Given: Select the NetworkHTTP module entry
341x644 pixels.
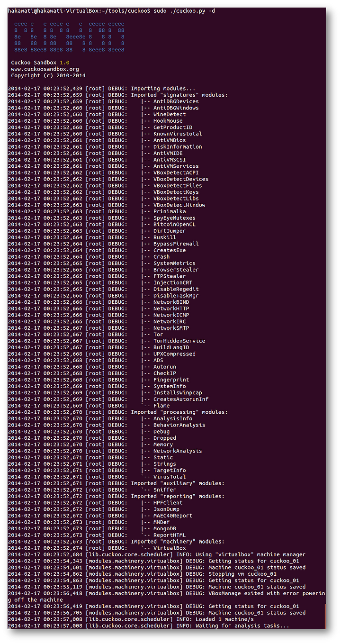Looking at the screenshot, I should pos(171,308).
